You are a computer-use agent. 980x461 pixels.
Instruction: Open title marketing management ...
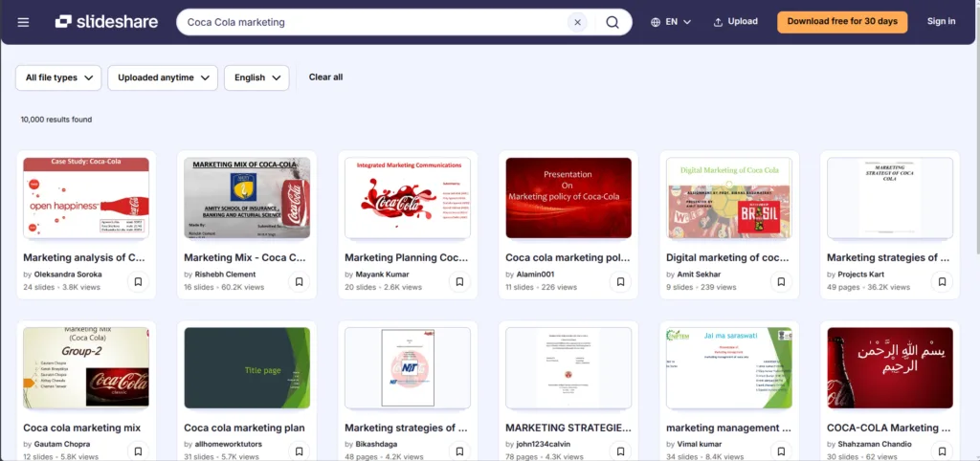point(728,428)
